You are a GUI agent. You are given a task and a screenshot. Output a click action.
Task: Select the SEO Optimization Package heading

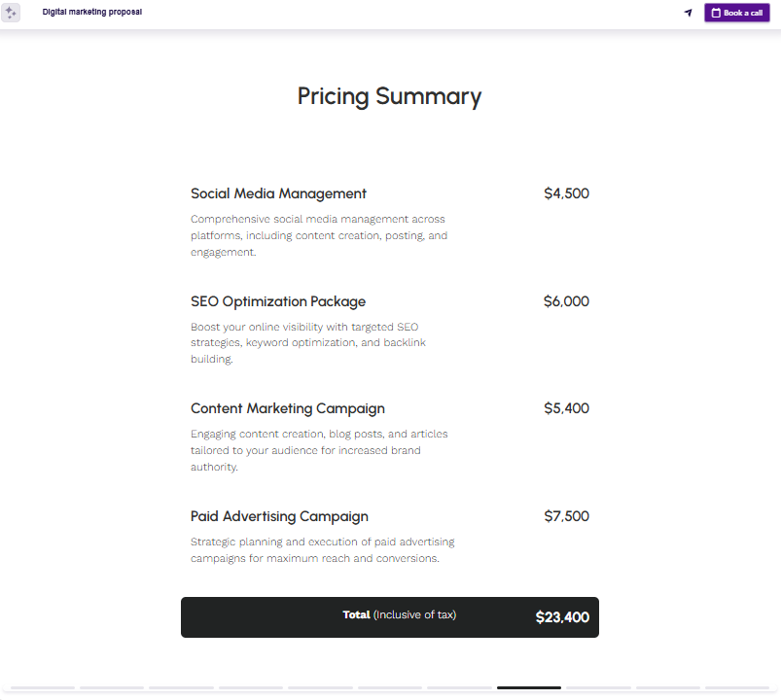(x=278, y=301)
